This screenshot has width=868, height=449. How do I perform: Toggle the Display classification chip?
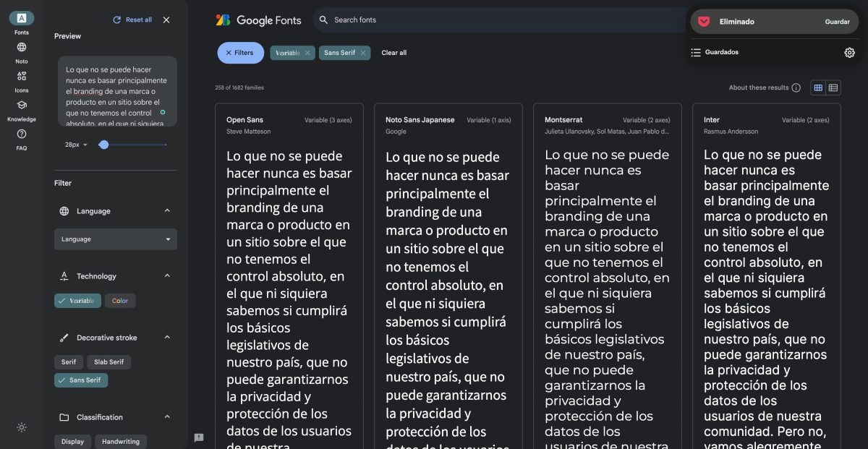click(72, 441)
